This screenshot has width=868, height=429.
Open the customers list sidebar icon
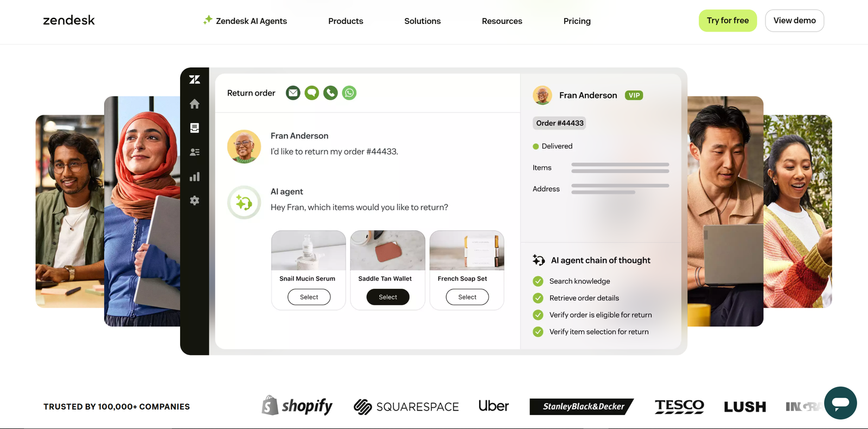tap(195, 152)
